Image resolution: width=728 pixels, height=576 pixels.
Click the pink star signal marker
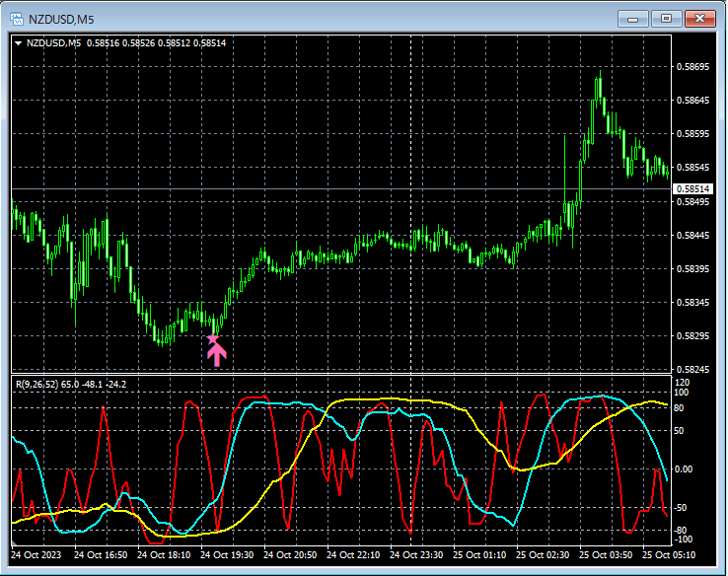point(213,339)
